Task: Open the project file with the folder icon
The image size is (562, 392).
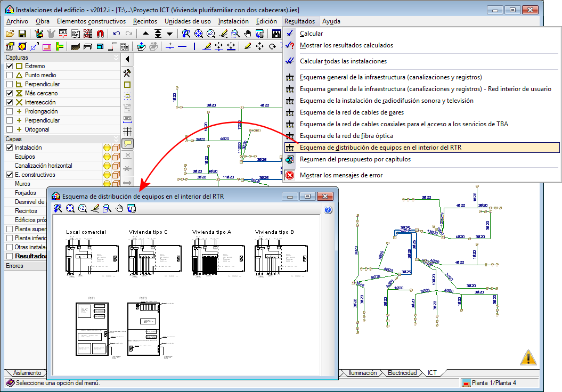Action: click(10, 34)
